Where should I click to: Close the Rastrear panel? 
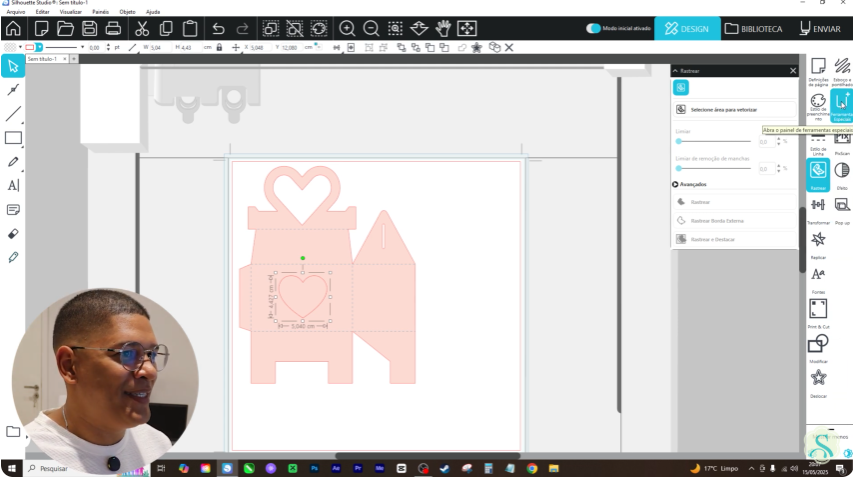(793, 71)
